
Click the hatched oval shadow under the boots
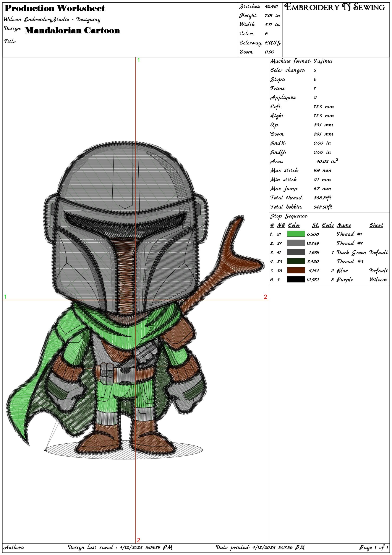(x=124, y=450)
